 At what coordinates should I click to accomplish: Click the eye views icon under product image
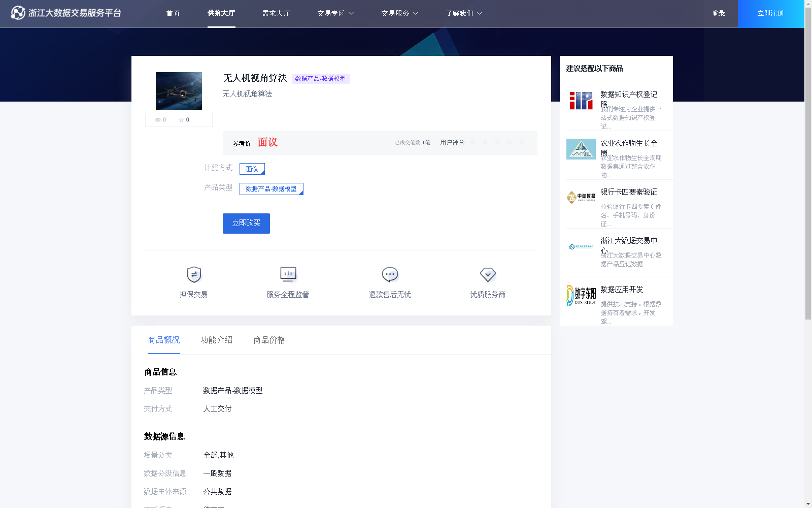click(158, 120)
